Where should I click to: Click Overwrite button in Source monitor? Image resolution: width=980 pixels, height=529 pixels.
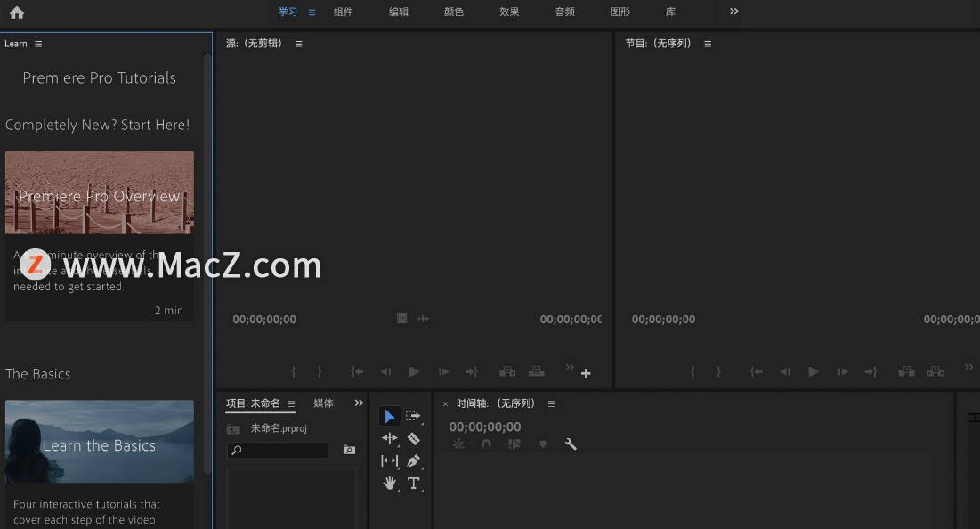tap(536, 371)
